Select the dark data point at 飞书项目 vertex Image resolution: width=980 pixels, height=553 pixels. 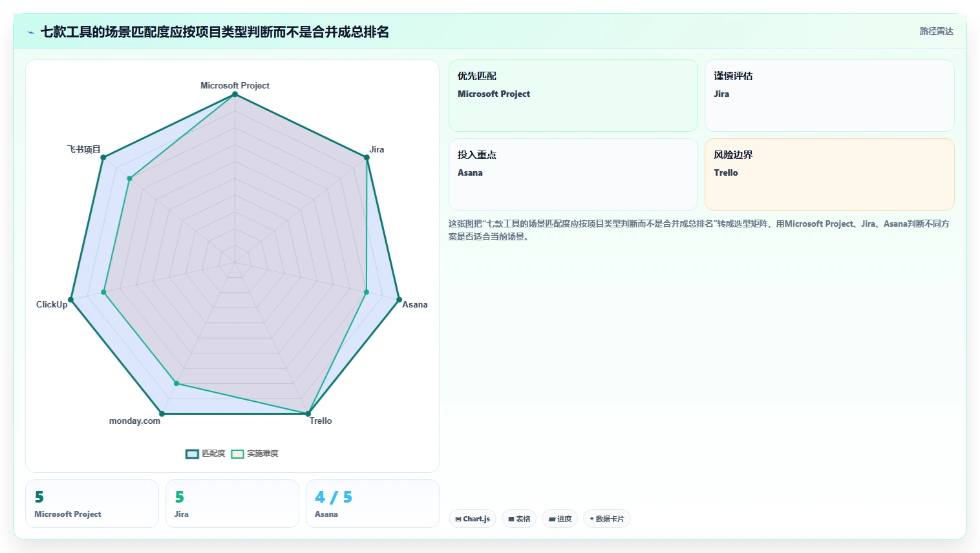pyautogui.click(x=103, y=158)
